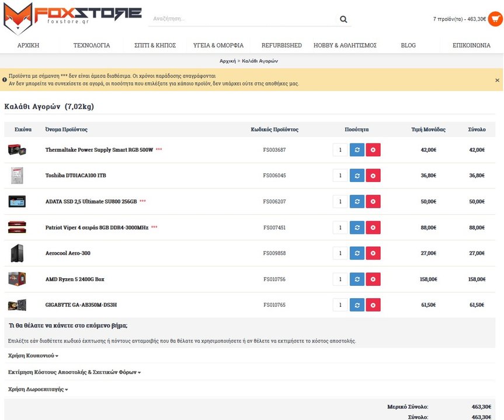This screenshot has width=504, height=420.
Task: Remove ADATA SSD SU800 from cart
Action: pyautogui.click(x=373, y=202)
